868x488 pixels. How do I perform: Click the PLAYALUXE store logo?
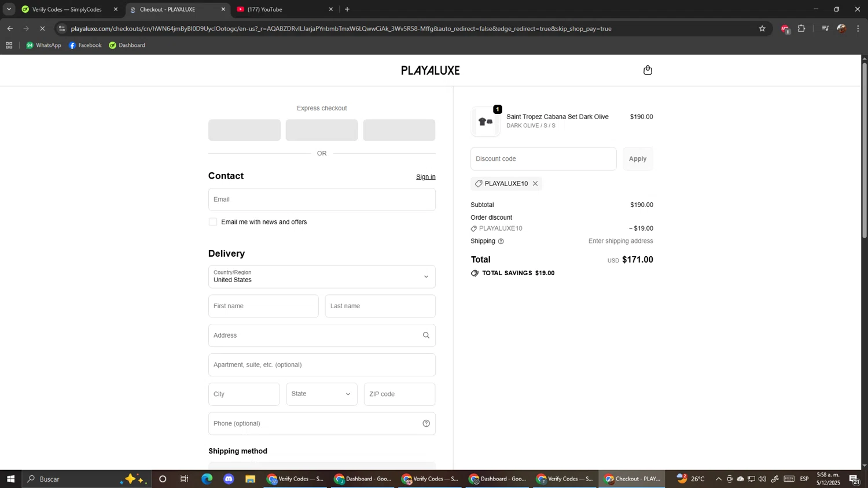431,71
